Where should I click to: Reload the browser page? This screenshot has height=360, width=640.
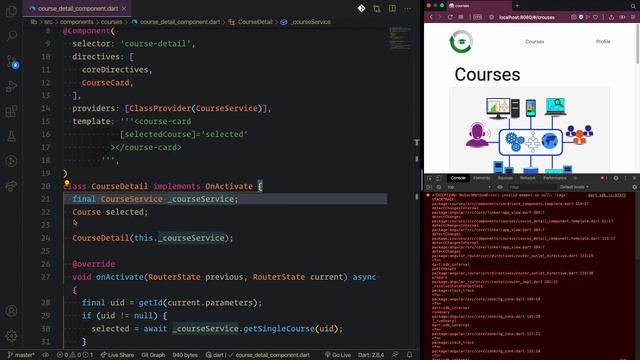pyautogui.click(x=450, y=17)
